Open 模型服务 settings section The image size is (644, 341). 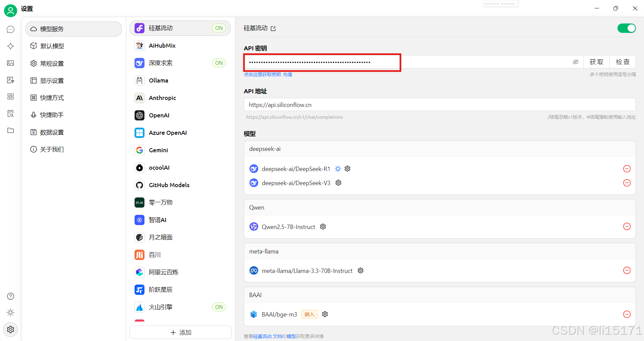click(74, 29)
